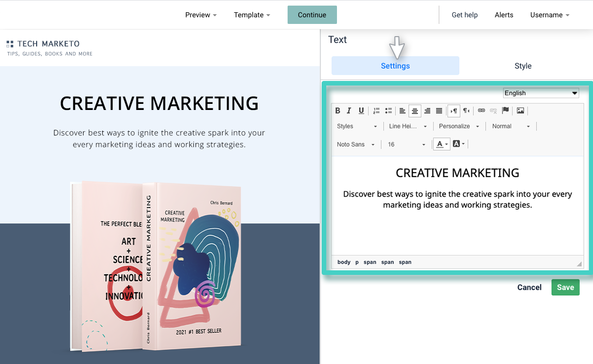
Task: Open the font size 16 dropdown
Action: point(406,144)
